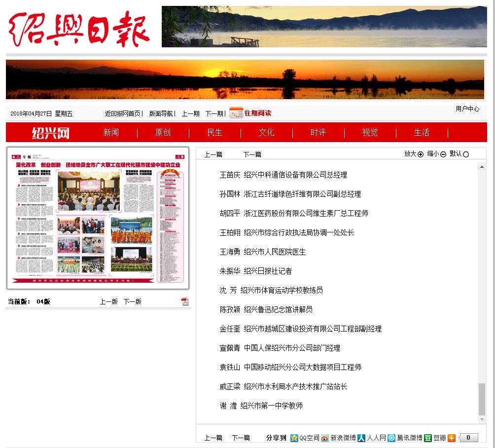Share the article to 豆瓣
495x448 pixels.
(435, 437)
